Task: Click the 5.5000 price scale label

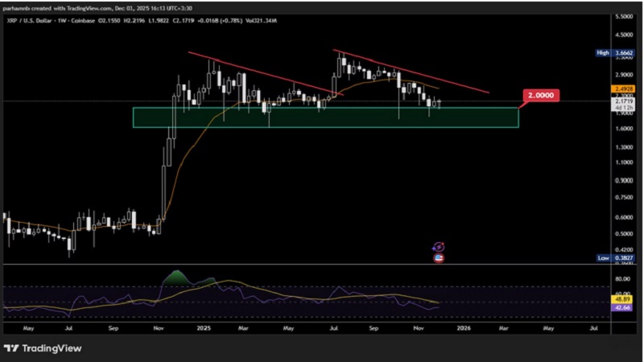Action: [623, 16]
